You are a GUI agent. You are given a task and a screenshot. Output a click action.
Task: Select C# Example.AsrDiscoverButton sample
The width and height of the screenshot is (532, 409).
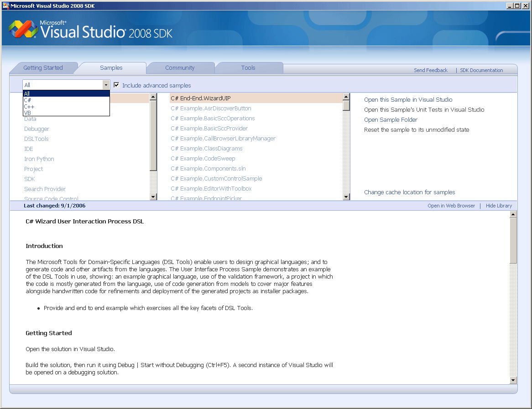211,109
